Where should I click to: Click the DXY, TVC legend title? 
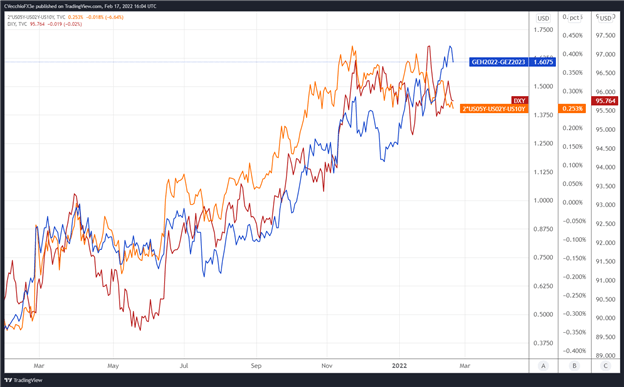pos(17,24)
